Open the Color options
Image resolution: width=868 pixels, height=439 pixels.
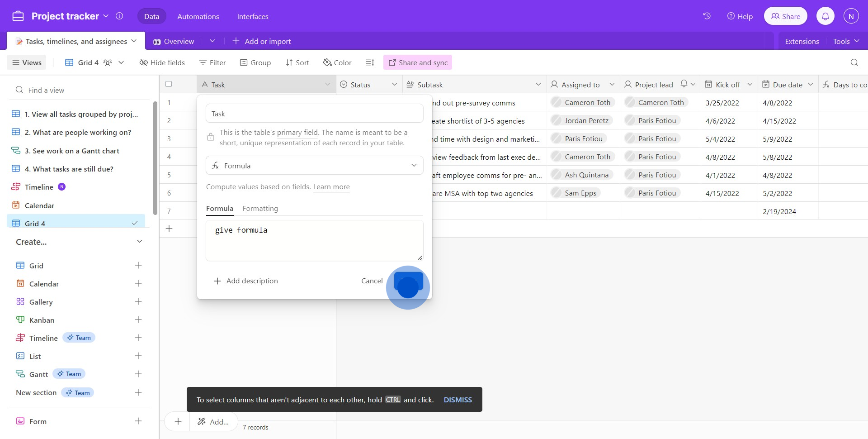point(337,62)
